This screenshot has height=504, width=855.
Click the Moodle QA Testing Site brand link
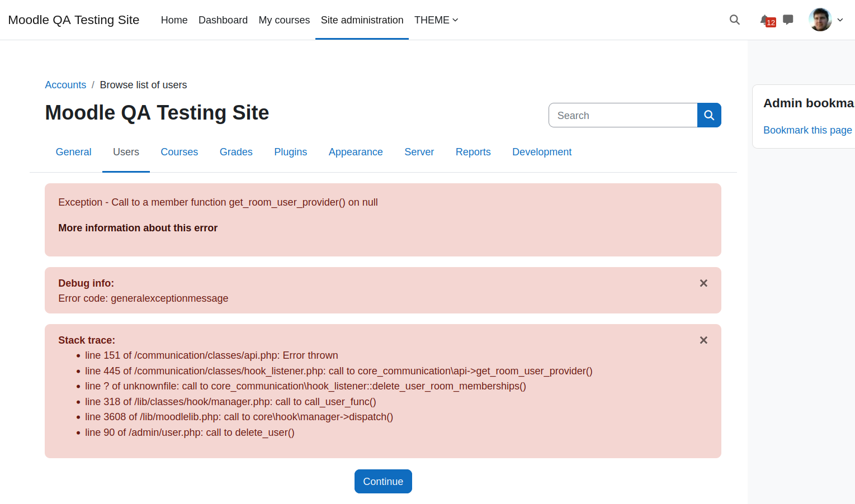[x=74, y=20]
